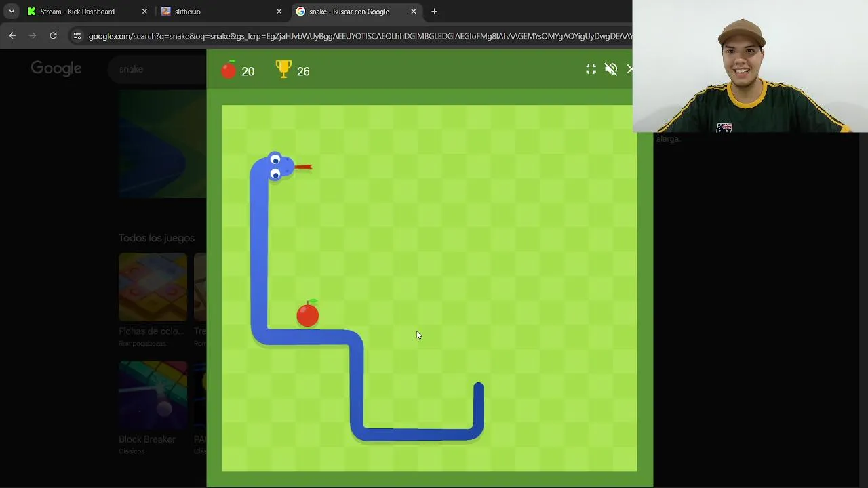The height and width of the screenshot is (488, 868).
Task: Close the snake - Buscar con Google tab
Action: tap(414, 12)
